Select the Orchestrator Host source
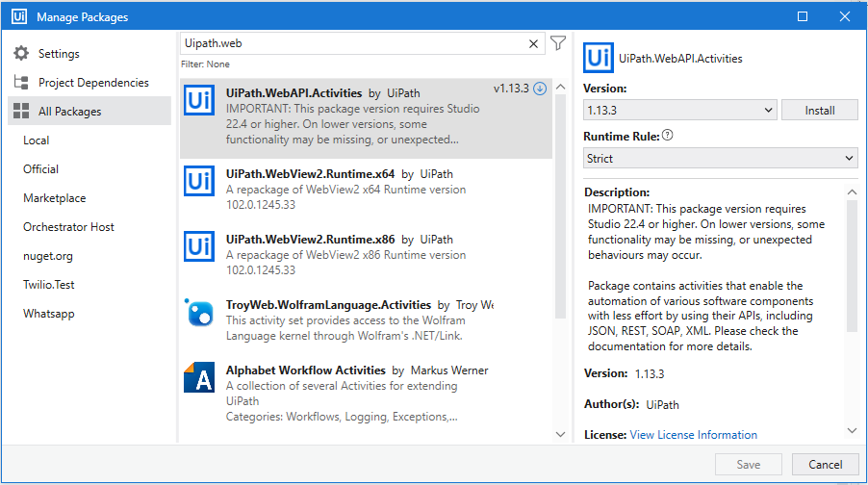This screenshot has width=868, height=485. click(68, 227)
